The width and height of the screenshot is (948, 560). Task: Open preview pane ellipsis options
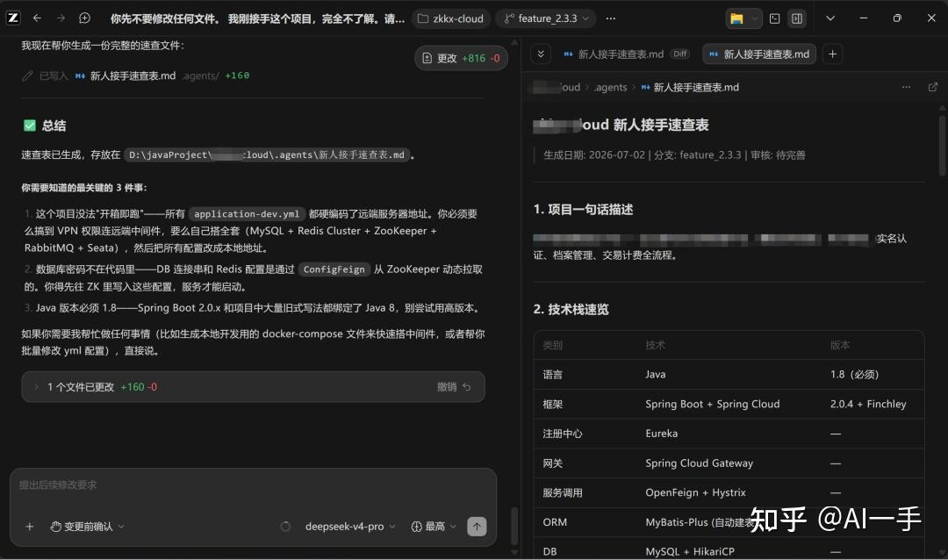(906, 87)
